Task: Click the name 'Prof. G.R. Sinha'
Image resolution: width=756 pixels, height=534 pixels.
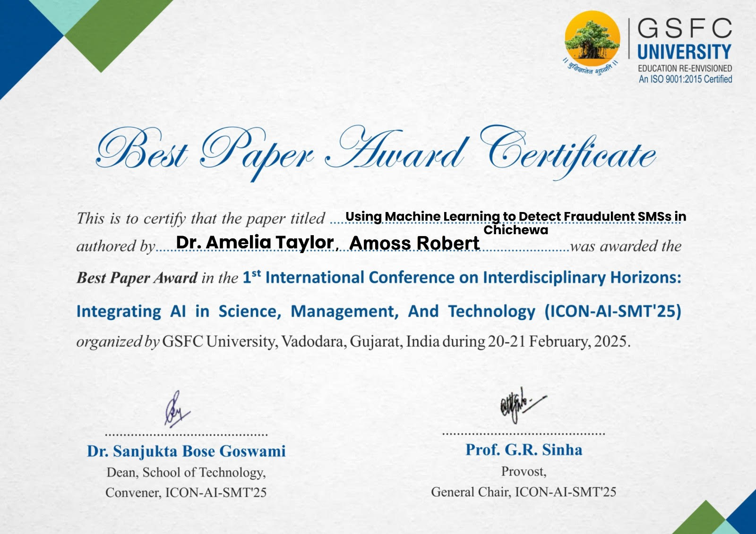Action: (x=524, y=450)
